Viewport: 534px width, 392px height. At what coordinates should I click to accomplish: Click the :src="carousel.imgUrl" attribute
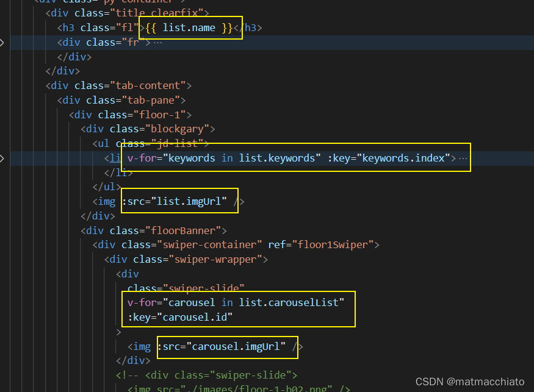tap(222, 346)
